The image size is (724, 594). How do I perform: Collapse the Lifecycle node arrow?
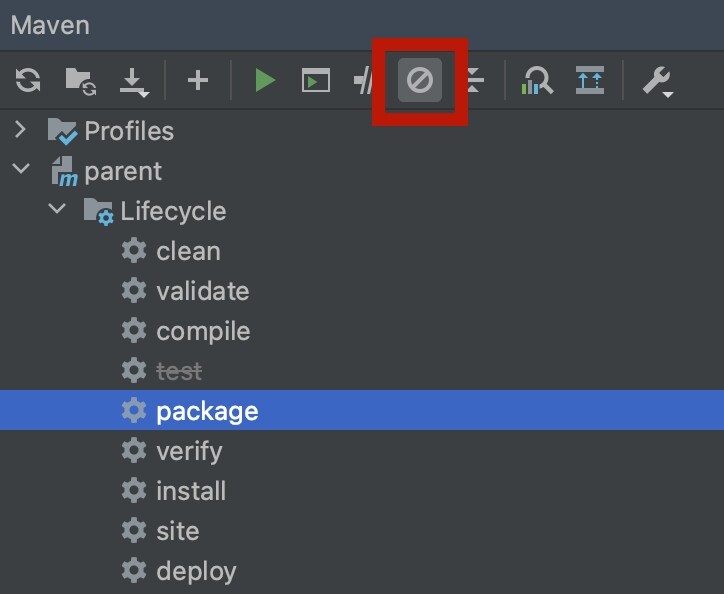click(57, 210)
